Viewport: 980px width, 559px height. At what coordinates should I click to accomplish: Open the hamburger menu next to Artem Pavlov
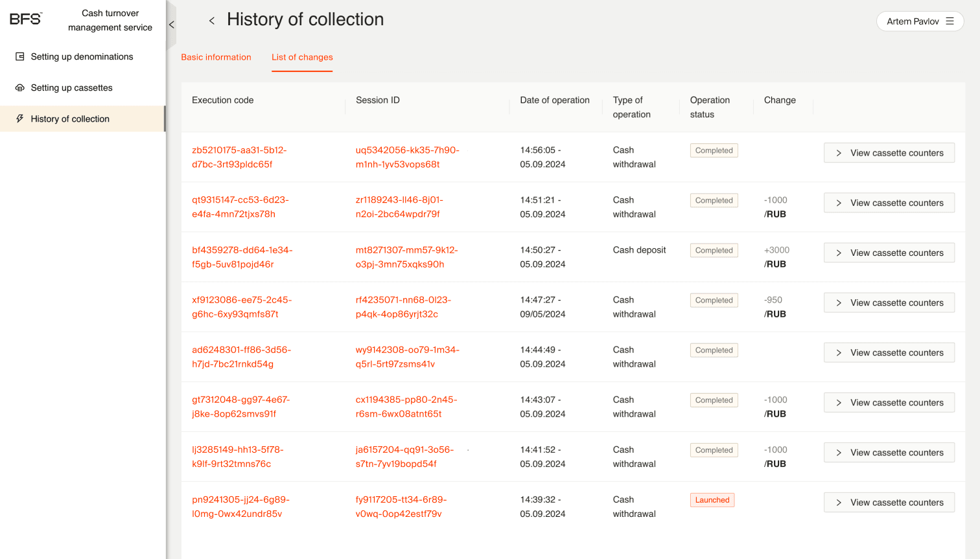(950, 21)
